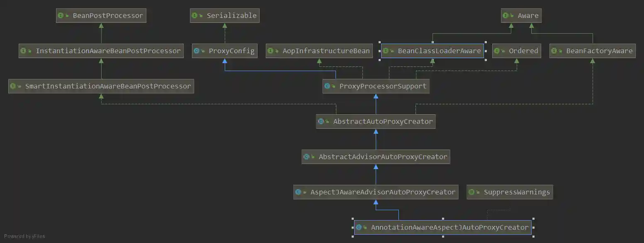Select the InstantiationAwareBeanPostProcessor node
Screen dimensions: 644x243
[x=102, y=51]
